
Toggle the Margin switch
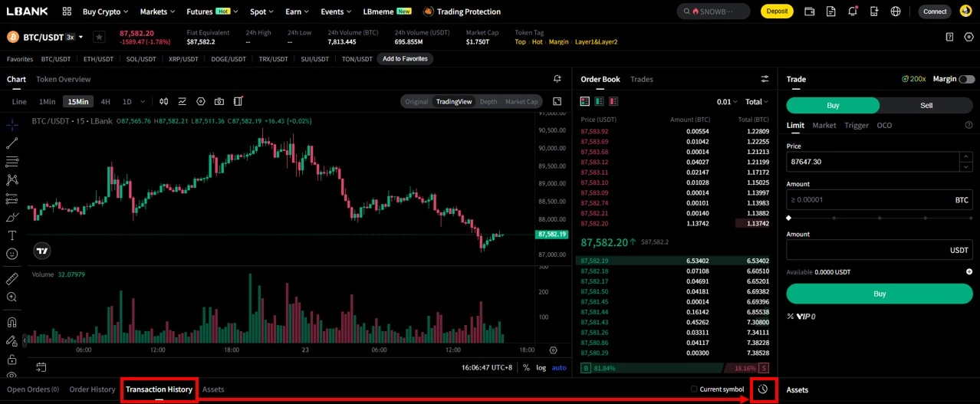pyautogui.click(x=967, y=79)
